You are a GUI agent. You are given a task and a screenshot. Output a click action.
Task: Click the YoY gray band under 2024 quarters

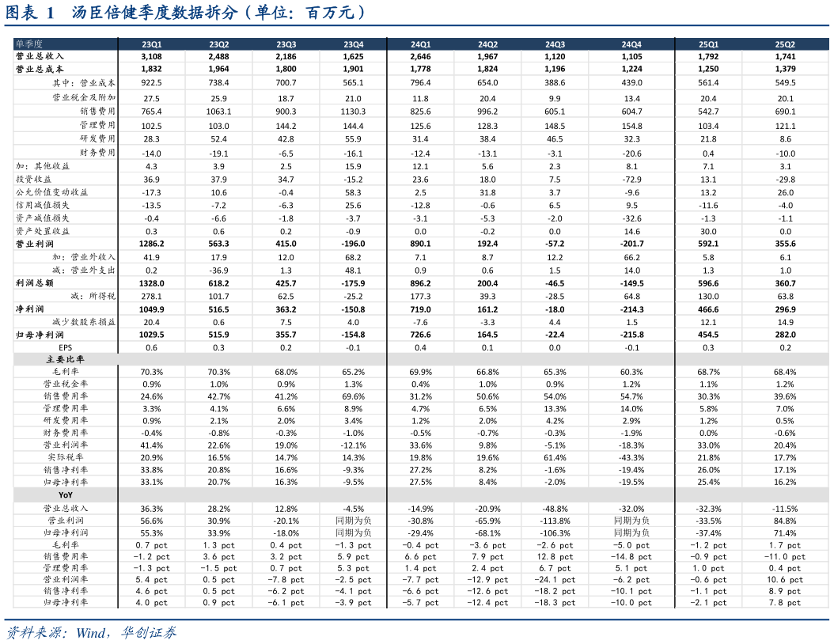pos(530,494)
